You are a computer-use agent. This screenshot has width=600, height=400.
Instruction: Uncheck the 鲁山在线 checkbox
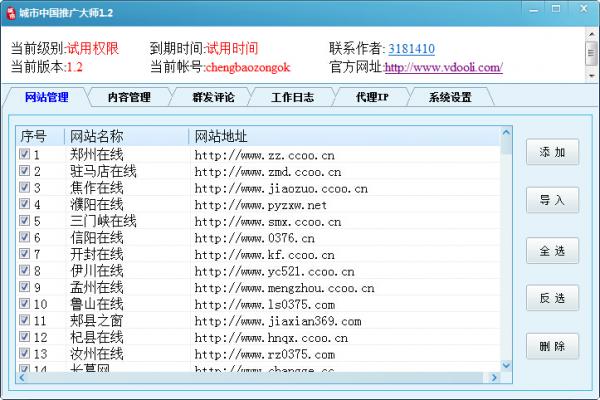pos(25,304)
